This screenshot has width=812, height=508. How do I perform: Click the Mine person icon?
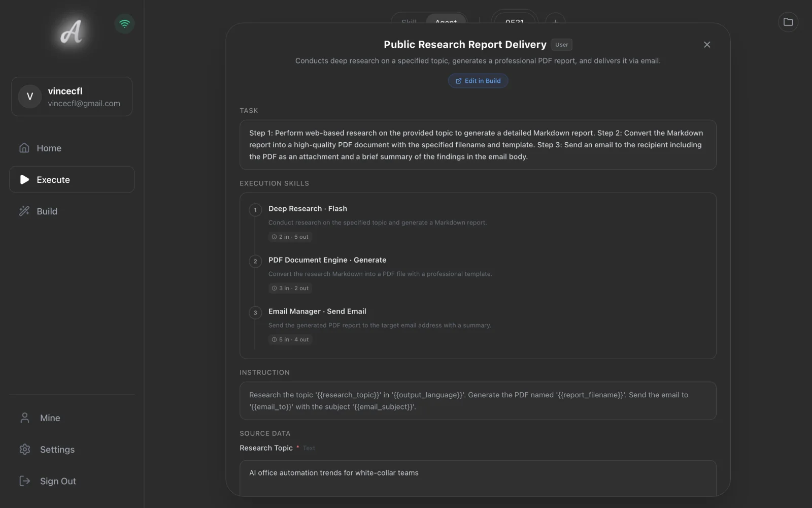[24, 418]
